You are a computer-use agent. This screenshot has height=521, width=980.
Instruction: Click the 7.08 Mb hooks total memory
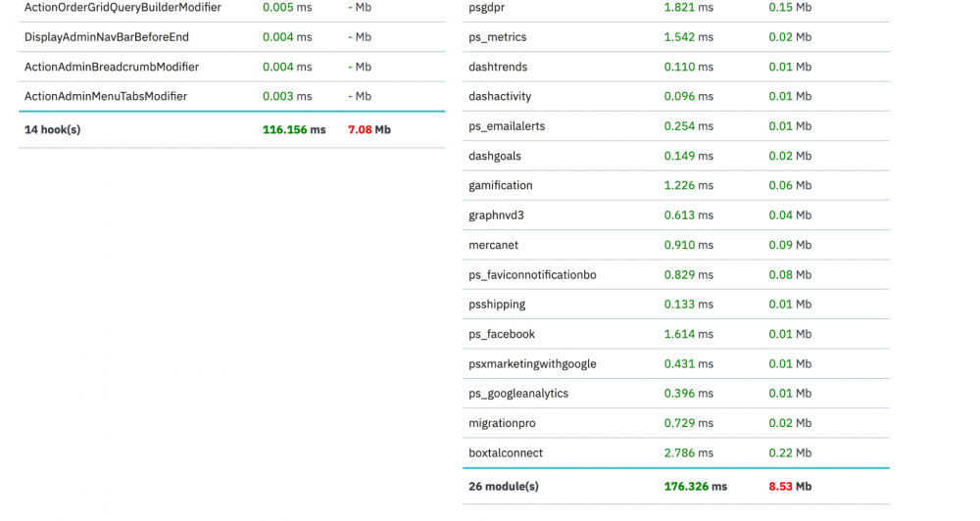(x=369, y=130)
